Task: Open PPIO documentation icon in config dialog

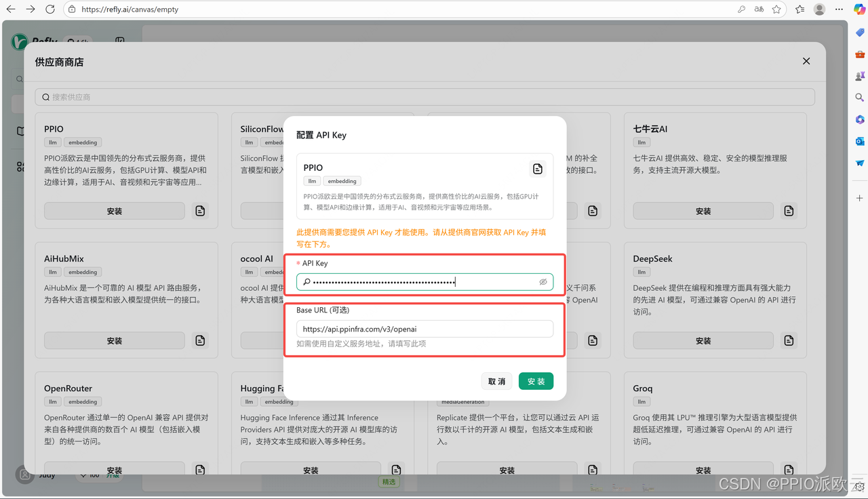Action: 537,169
